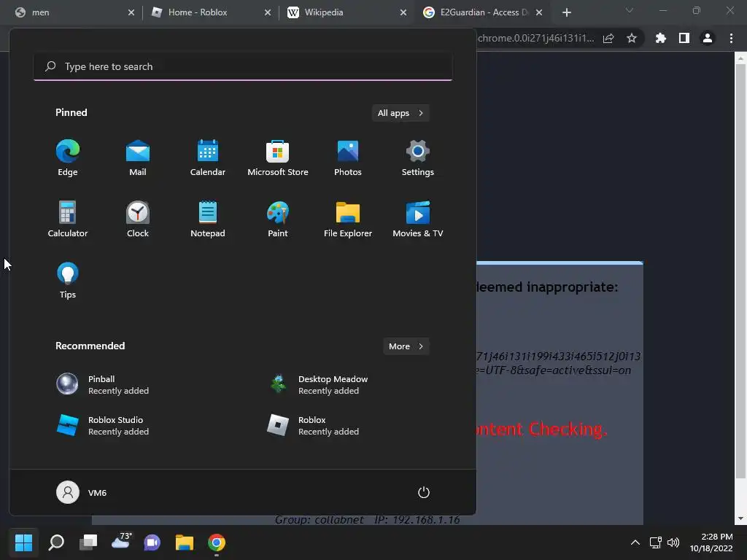Launch the Calculator app
This screenshot has width=747, height=560.
68,219
